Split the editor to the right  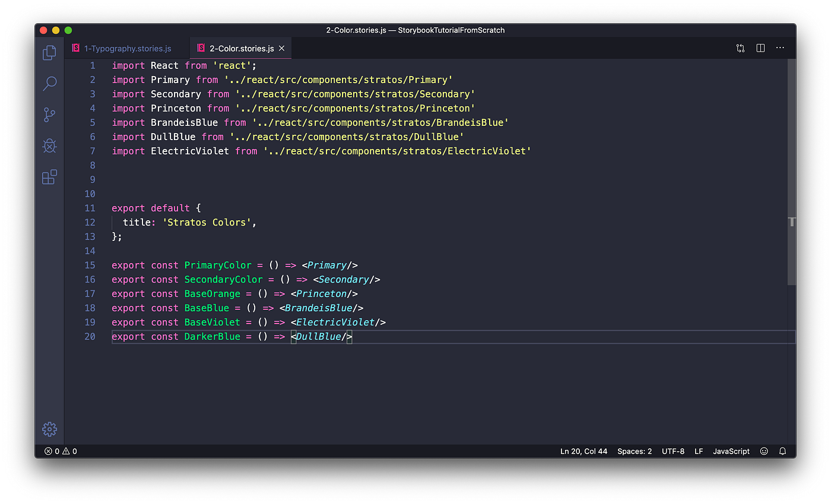point(760,47)
